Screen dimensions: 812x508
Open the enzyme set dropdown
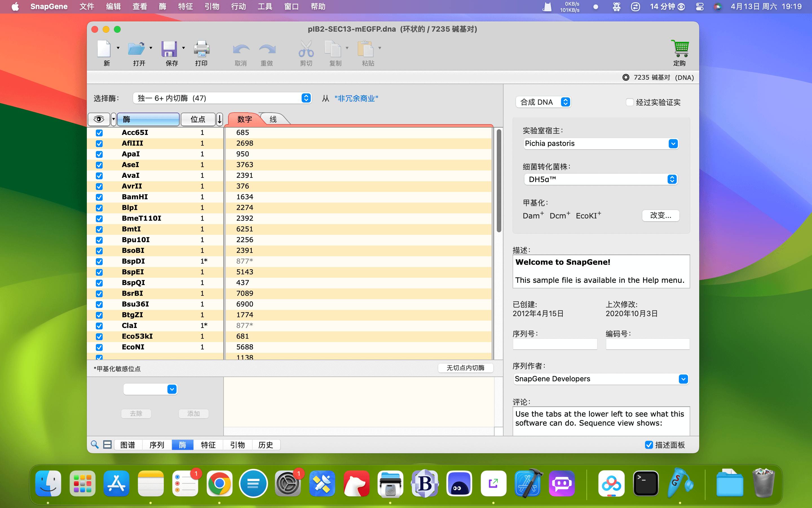(222, 98)
